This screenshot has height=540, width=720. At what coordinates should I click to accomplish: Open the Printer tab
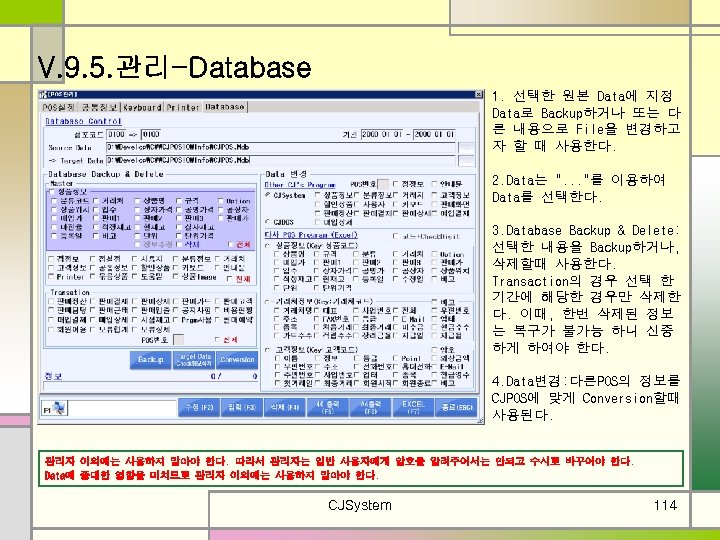point(183,107)
